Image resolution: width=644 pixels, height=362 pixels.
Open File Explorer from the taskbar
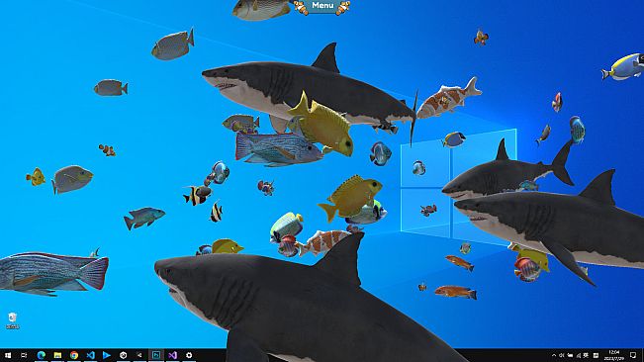[x=57, y=355]
